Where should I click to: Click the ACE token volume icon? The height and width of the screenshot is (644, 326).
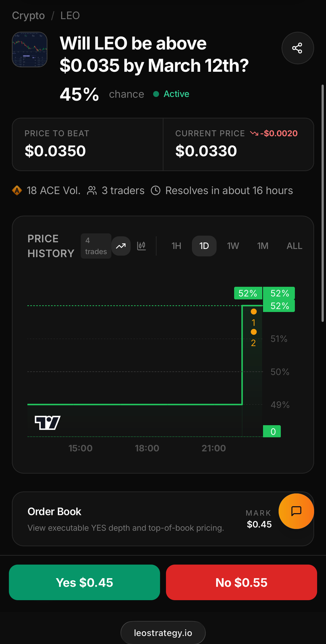[x=17, y=191]
